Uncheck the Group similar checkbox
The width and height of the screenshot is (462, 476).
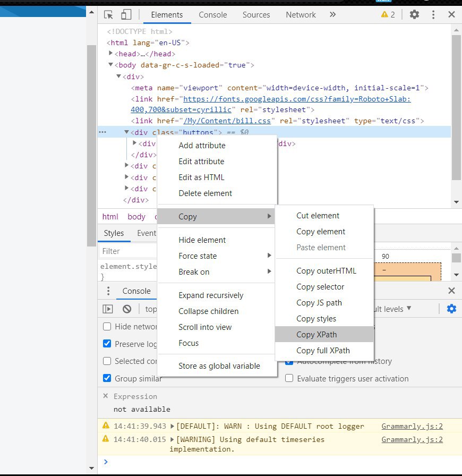[107, 379]
